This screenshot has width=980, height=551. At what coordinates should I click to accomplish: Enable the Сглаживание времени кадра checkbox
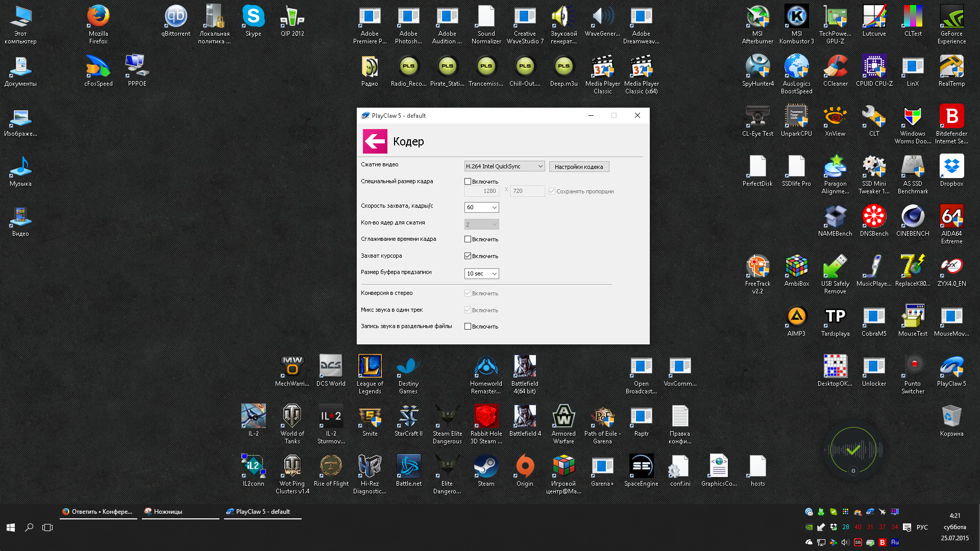[468, 239]
